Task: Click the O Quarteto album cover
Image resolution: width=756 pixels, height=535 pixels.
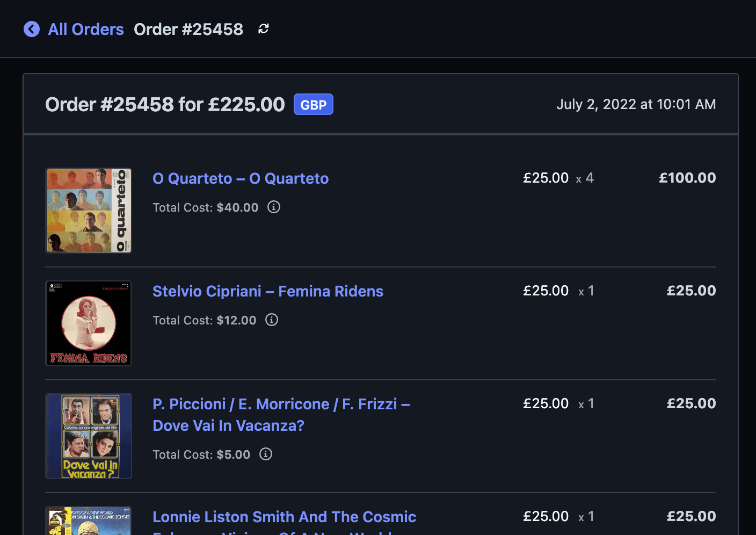Action: pos(89,210)
